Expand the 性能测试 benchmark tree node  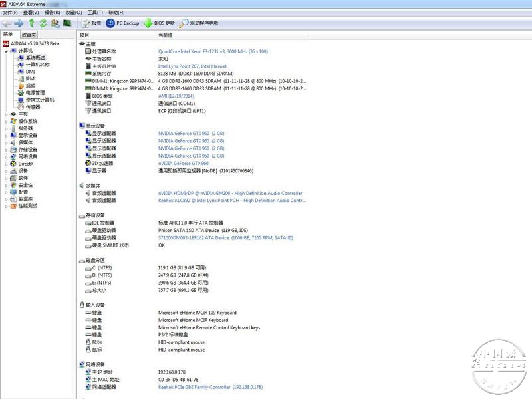click(7, 206)
